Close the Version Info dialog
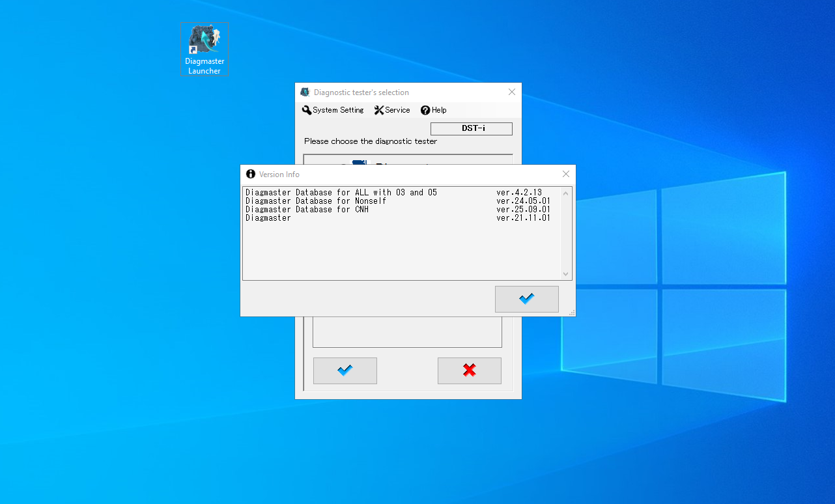 click(565, 174)
